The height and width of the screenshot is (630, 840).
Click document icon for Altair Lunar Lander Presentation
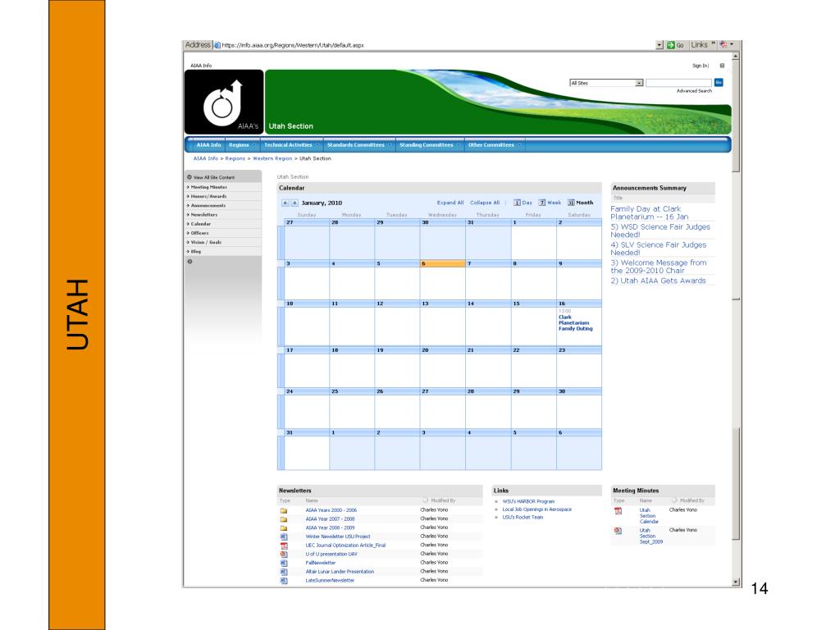tap(283, 572)
